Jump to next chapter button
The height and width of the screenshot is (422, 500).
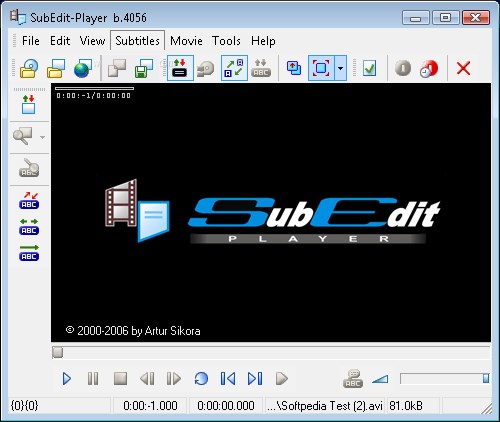(255, 379)
